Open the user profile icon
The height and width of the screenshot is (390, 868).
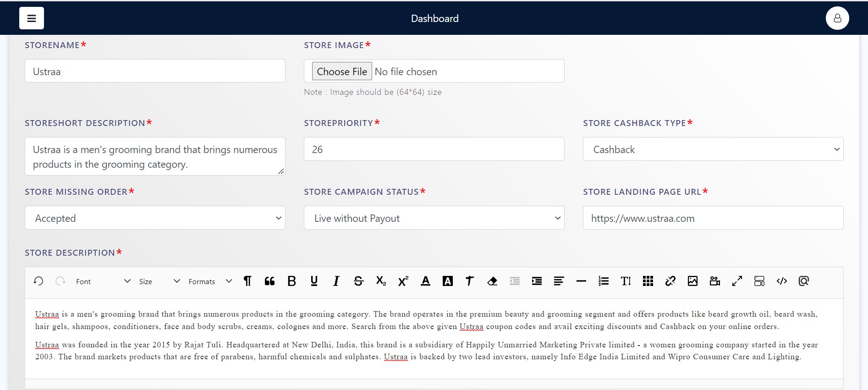[837, 18]
